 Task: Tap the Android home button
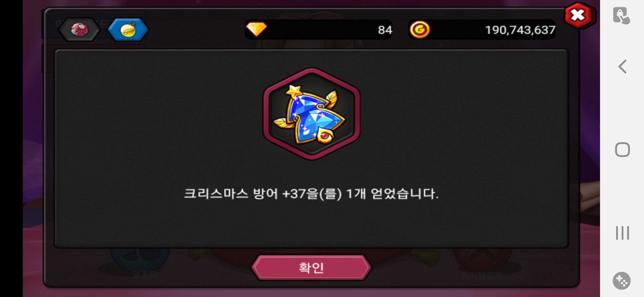tap(622, 150)
